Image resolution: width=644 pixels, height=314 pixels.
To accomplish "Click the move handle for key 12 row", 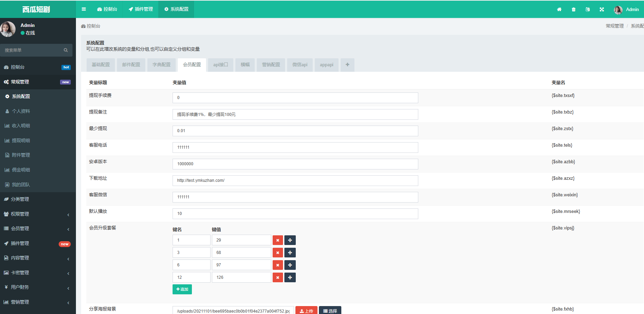I will tap(290, 277).
